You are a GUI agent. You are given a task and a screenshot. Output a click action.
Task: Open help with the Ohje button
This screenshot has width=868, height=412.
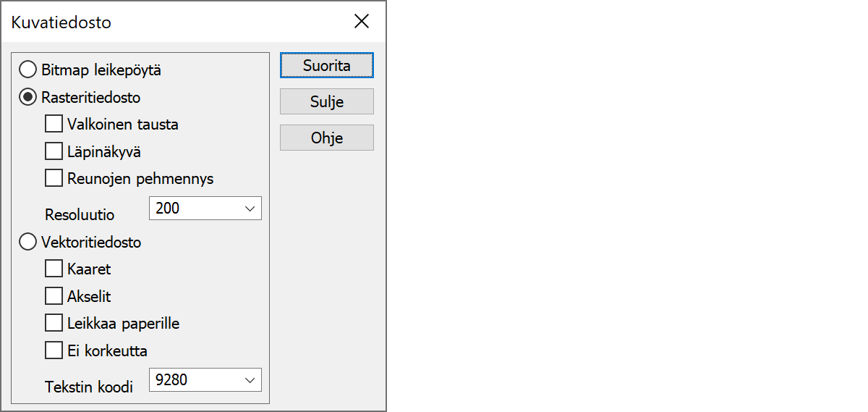point(326,138)
